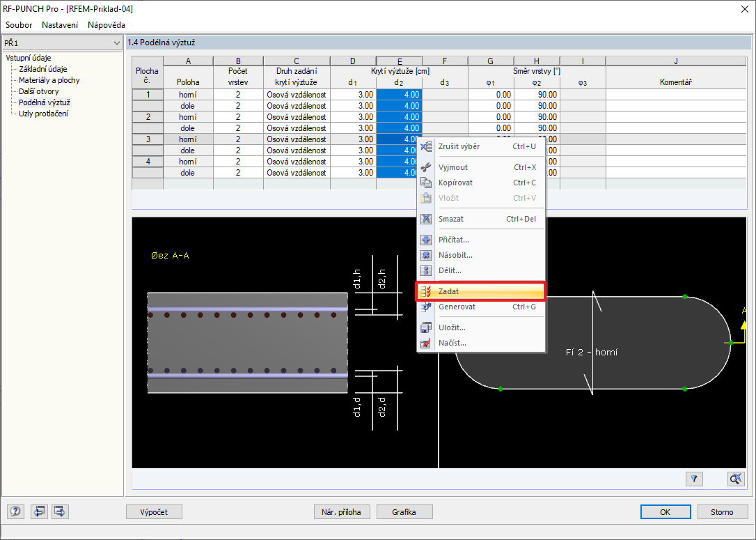The height and width of the screenshot is (540, 756).
Task: Click the Výpočet button
Action: pos(155,512)
